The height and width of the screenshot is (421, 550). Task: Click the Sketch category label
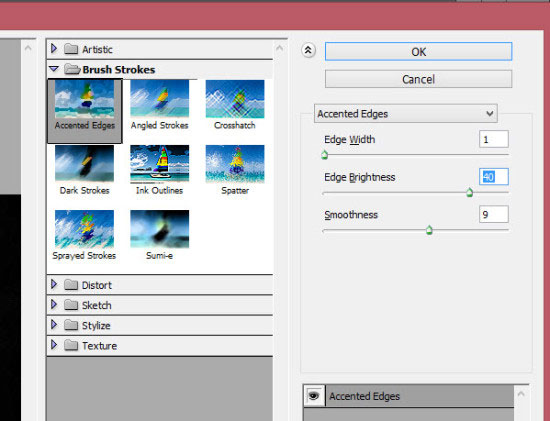click(96, 306)
